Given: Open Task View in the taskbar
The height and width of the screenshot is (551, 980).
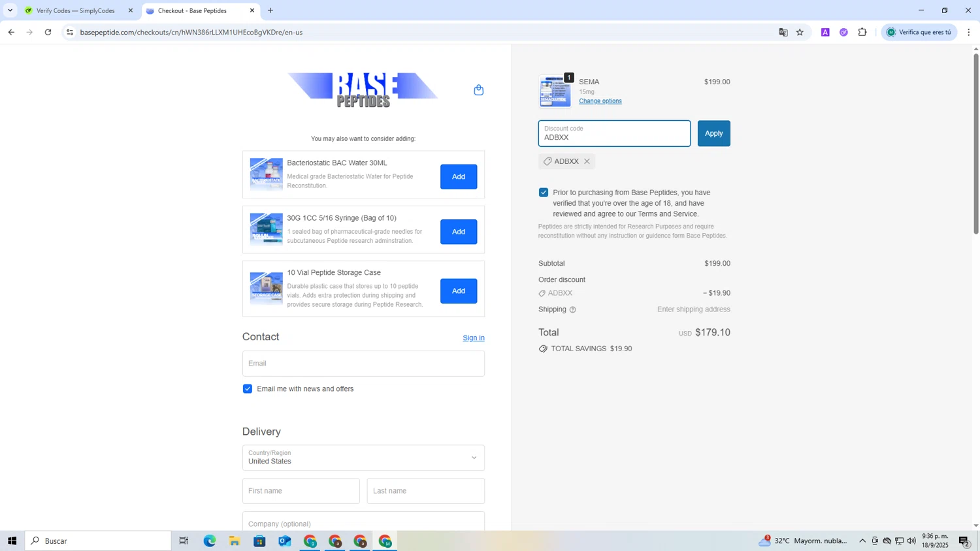Looking at the screenshot, I should click(x=184, y=541).
